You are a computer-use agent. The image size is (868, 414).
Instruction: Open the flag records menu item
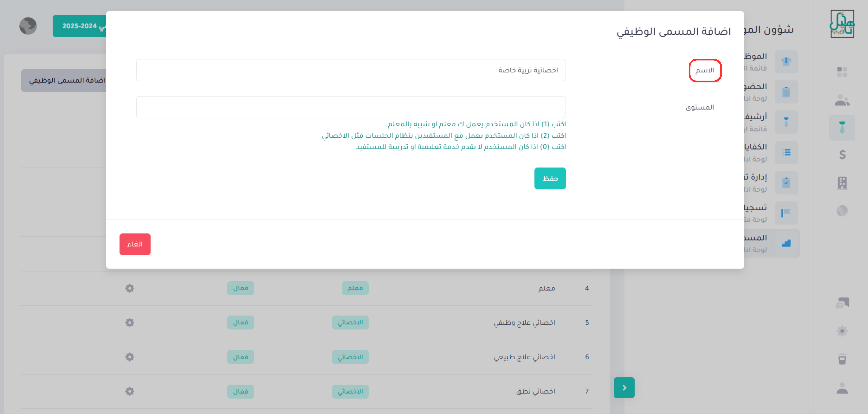pos(786,213)
